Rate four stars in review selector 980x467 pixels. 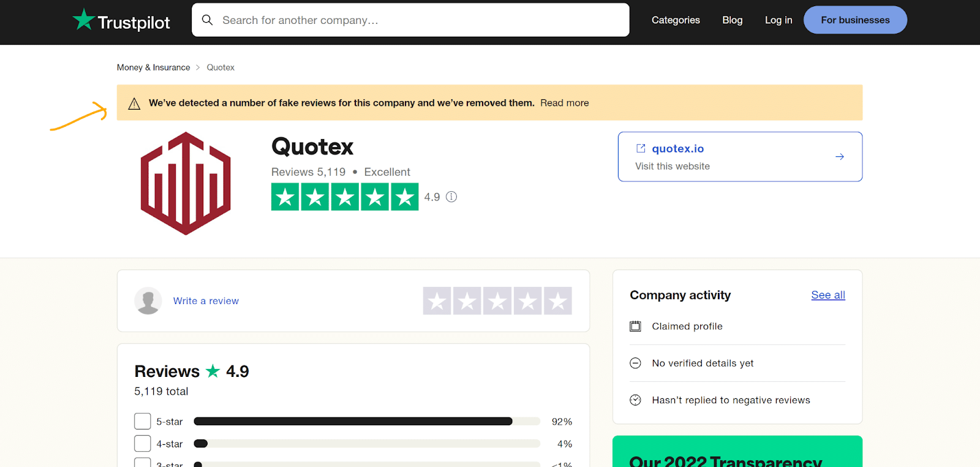click(527, 301)
